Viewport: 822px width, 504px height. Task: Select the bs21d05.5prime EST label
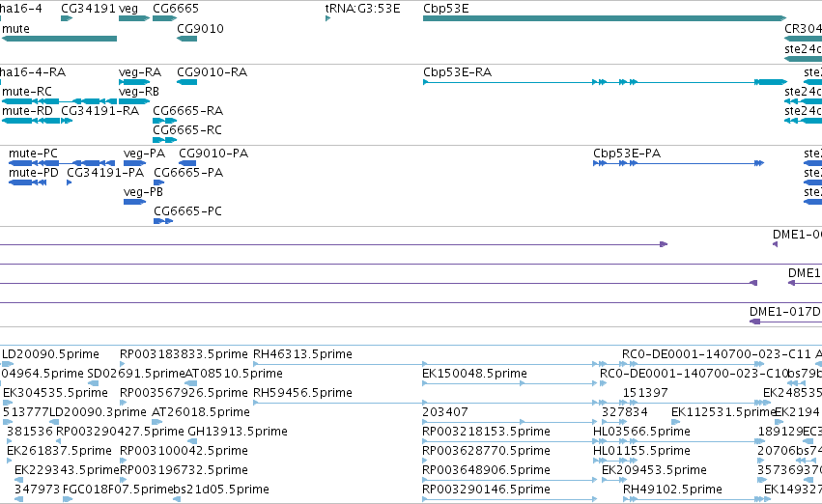point(220,490)
